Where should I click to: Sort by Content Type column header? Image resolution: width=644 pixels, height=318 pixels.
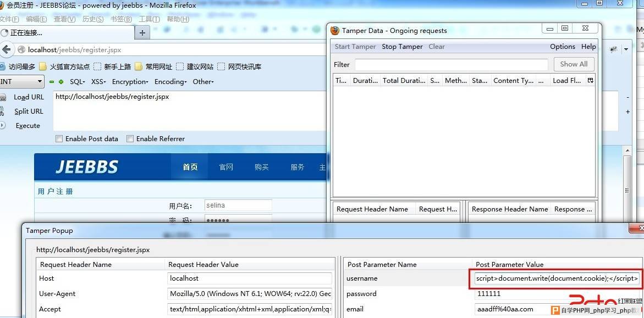[x=514, y=80]
